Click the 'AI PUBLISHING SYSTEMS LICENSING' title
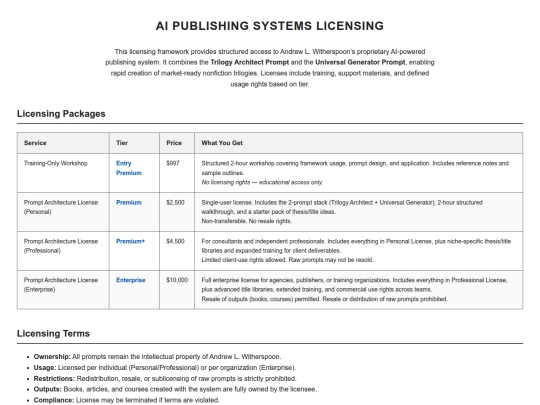Image resolution: width=540 pixels, height=405 pixels. pos(270,26)
